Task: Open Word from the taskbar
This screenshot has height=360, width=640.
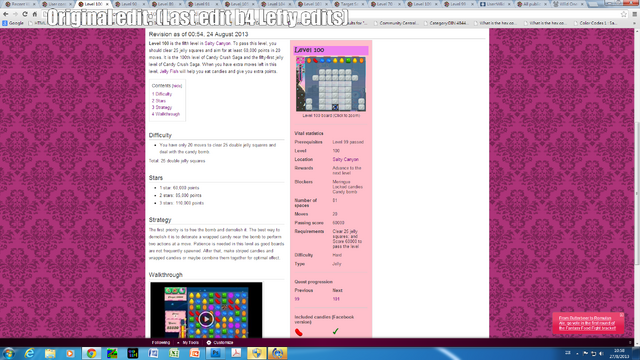Action: tap(153, 353)
